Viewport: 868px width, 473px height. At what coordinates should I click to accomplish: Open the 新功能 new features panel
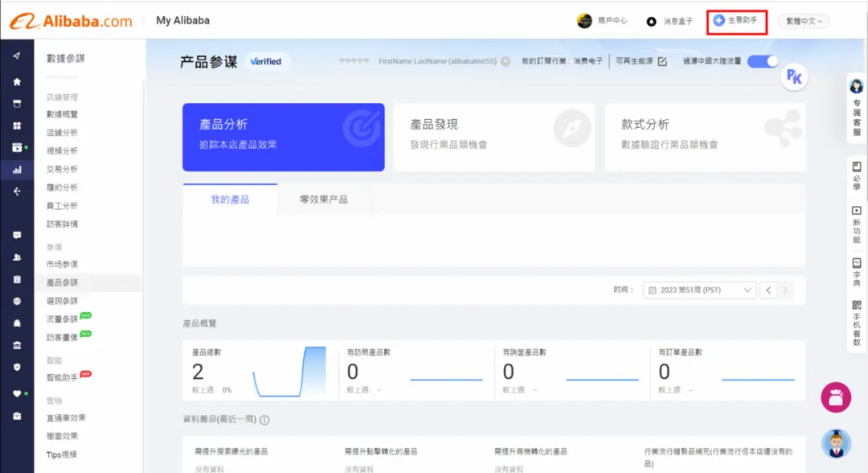[x=857, y=224]
